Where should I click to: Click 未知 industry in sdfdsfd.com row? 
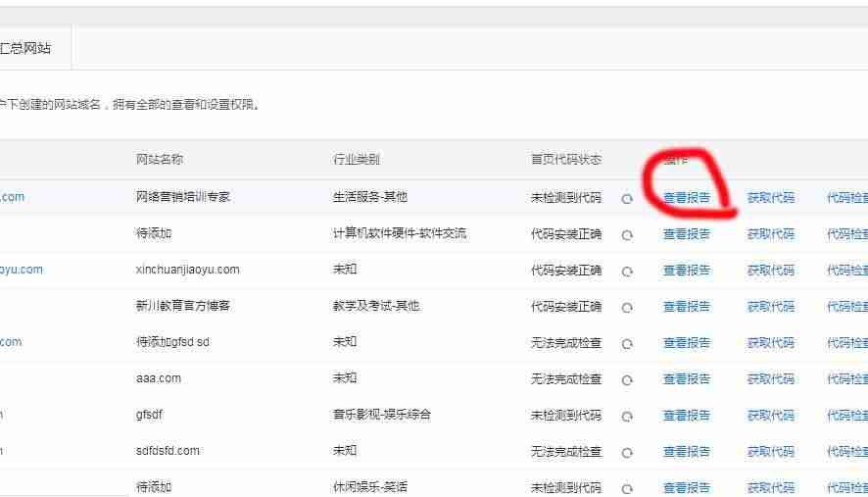point(344,451)
